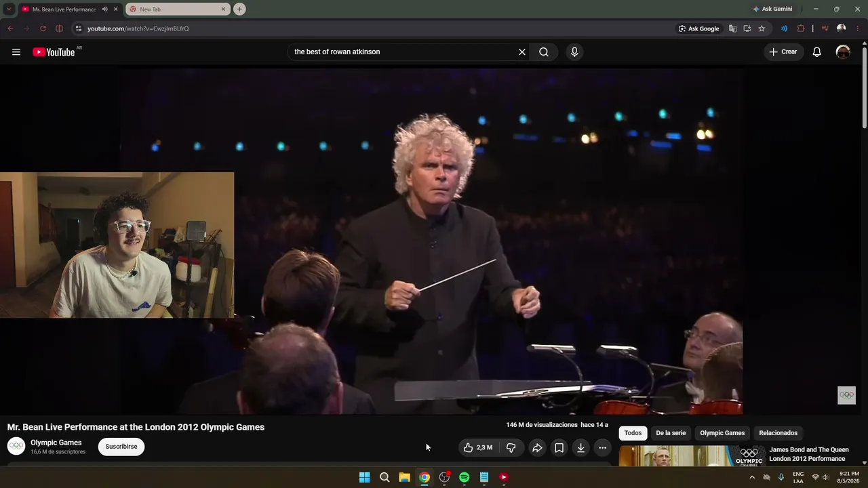Open the Chrome tab search dropdown
The image size is (868, 488).
click(9, 9)
